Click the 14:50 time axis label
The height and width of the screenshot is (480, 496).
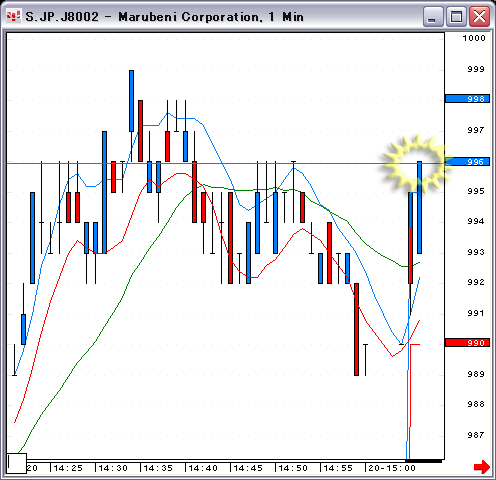click(x=293, y=468)
